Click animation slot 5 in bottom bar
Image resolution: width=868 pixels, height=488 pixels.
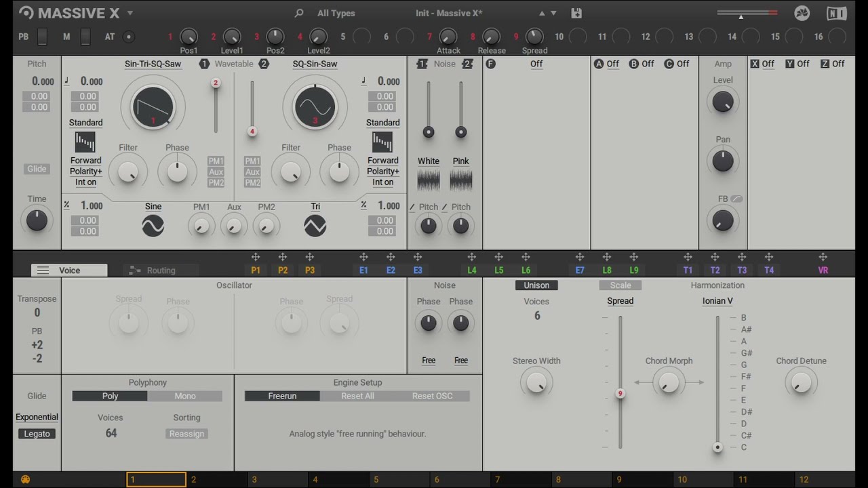click(399, 480)
